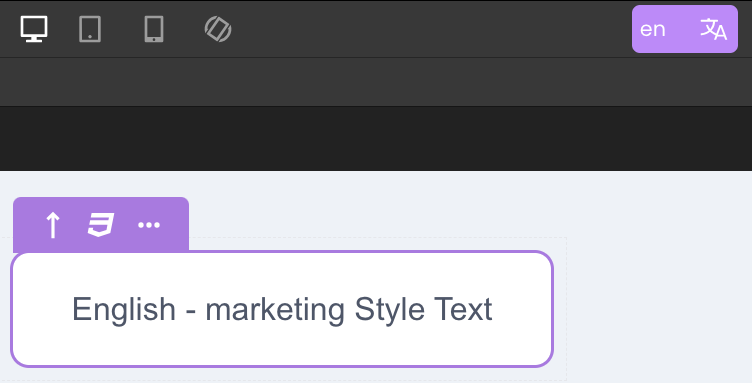Click the rotated-device orientation icon
Screen dimensions: 752x383
pyautogui.click(x=218, y=29)
